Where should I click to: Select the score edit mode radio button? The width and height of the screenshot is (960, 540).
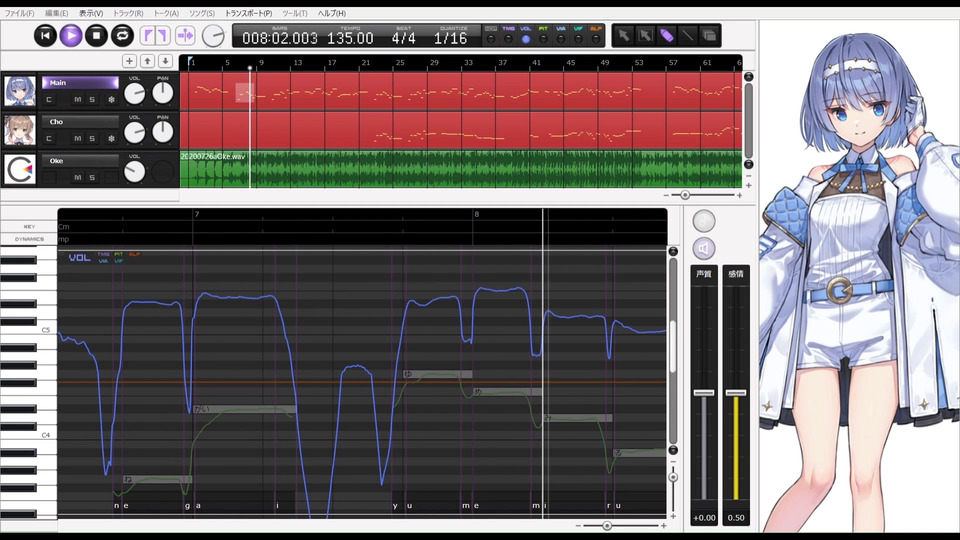[x=491, y=39]
